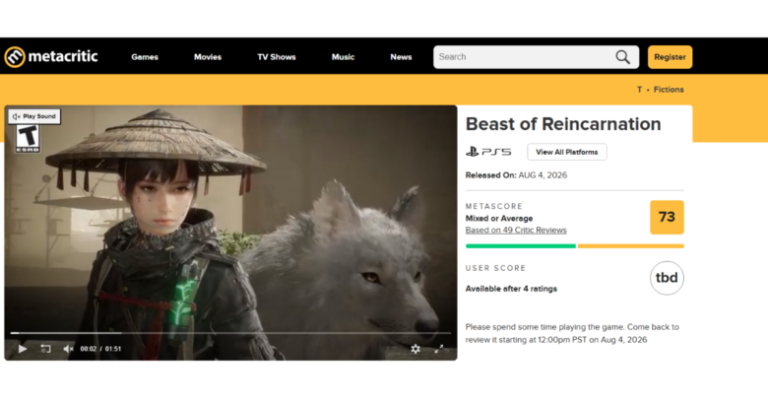Open video settings gear icon

pyautogui.click(x=415, y=349)
